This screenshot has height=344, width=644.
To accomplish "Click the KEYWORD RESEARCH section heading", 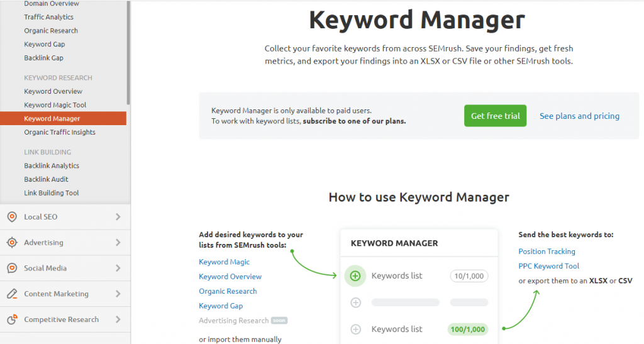I will point(58,77).
